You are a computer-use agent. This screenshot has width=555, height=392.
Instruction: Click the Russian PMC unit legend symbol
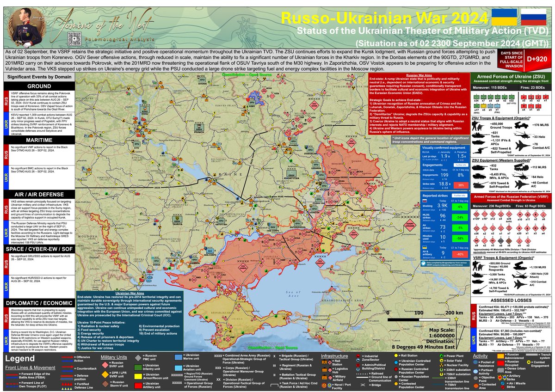click(137, 358)
